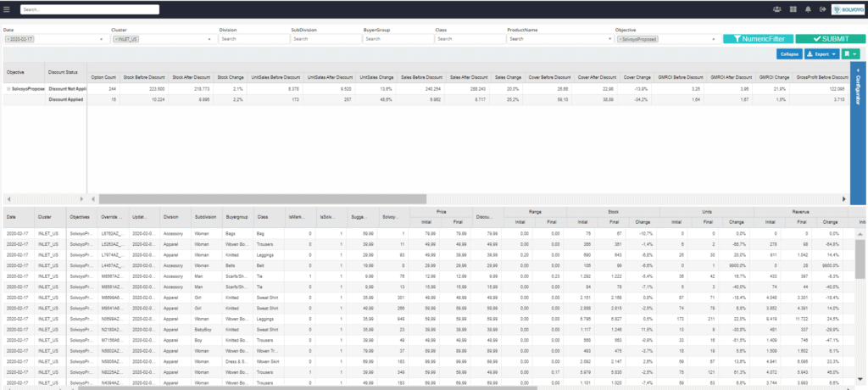Click the Class search field
This screenshot has height=390, width=868.
[470, 39]
